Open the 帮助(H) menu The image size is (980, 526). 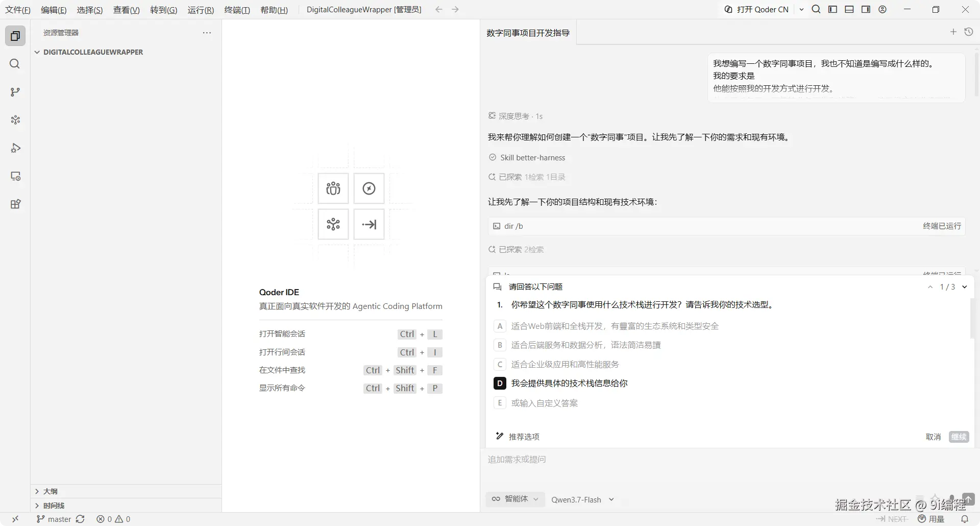click(274, 10)
